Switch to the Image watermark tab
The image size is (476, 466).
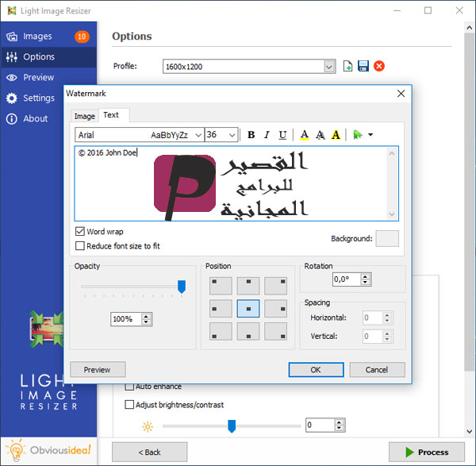click(84, 116)
